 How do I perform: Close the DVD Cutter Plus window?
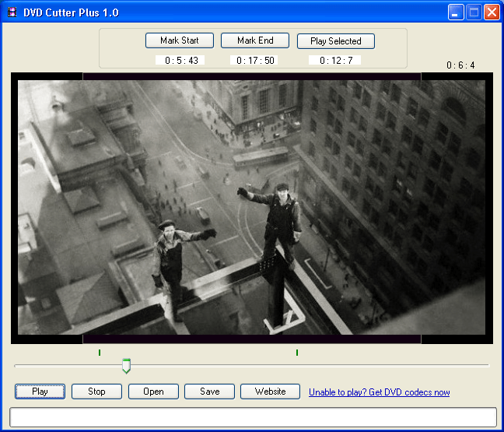(x=492, y=12)
